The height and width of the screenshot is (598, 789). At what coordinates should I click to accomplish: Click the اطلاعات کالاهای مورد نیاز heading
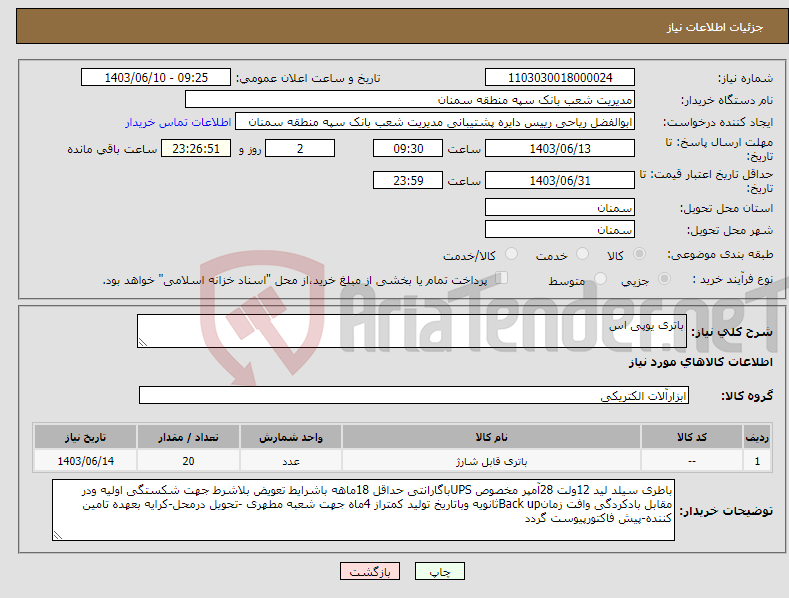point(700,362)
